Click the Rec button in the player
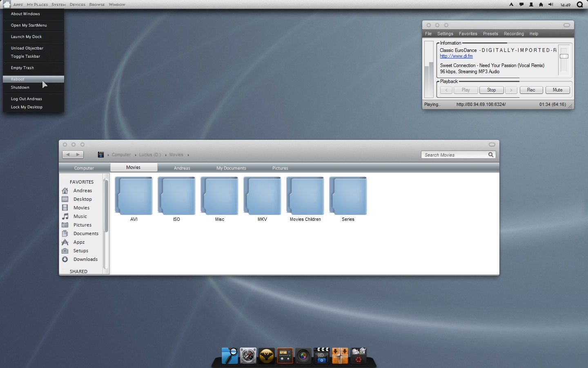 click(x=531, y=90)
